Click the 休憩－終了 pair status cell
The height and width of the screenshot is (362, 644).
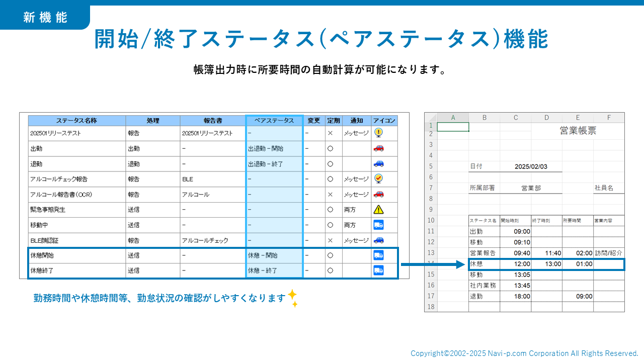point(274,270)
